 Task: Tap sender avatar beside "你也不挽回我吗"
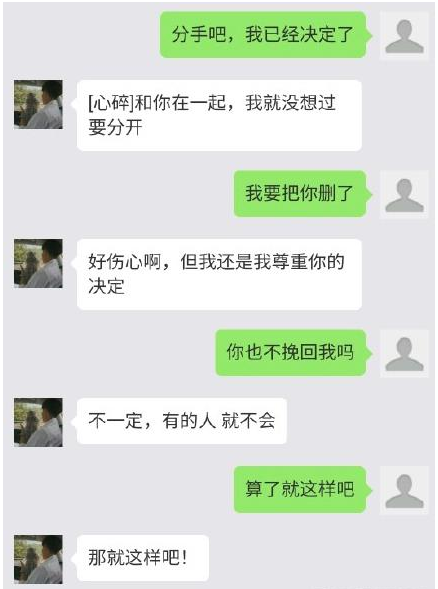coord(404,353)
